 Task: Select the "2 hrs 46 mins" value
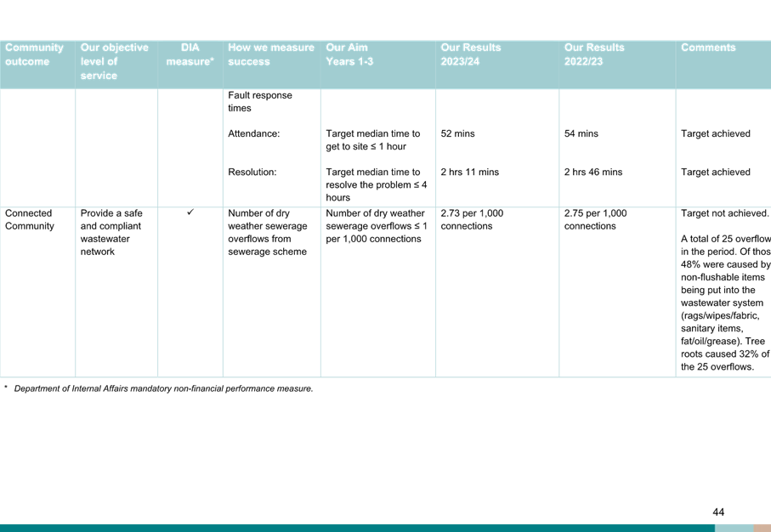tap(593, 172)
